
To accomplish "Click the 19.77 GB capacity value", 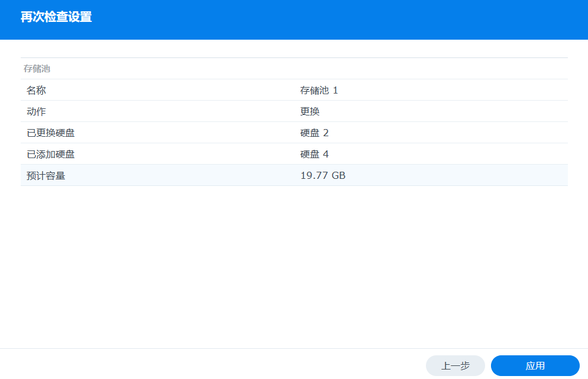I will [x=323, y=176].
